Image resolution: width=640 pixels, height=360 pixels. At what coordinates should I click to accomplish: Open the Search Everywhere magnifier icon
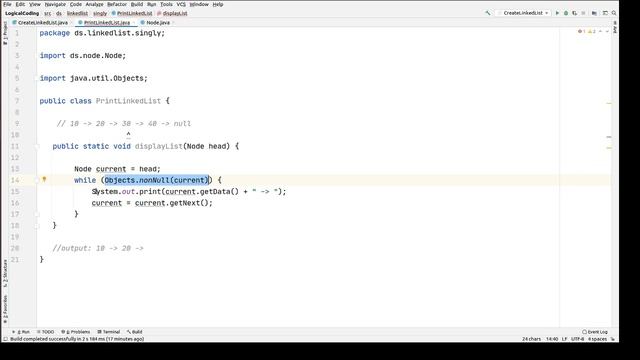pyautogui.click(x=614, y=13)
